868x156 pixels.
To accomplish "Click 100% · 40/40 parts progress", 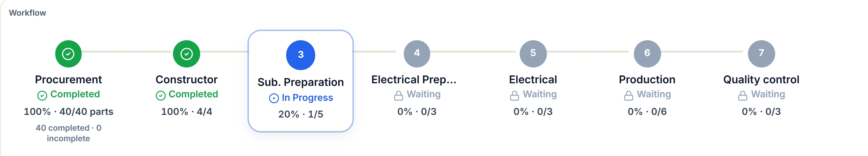I will [x=68, y=111].
